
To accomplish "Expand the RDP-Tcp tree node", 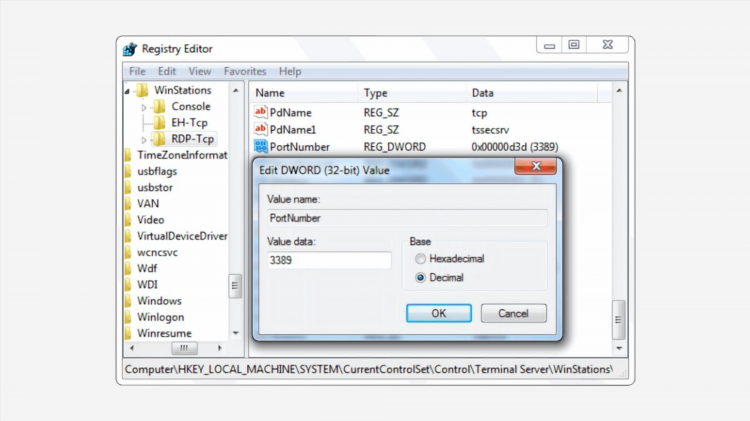I will click(x=144, y=140).
